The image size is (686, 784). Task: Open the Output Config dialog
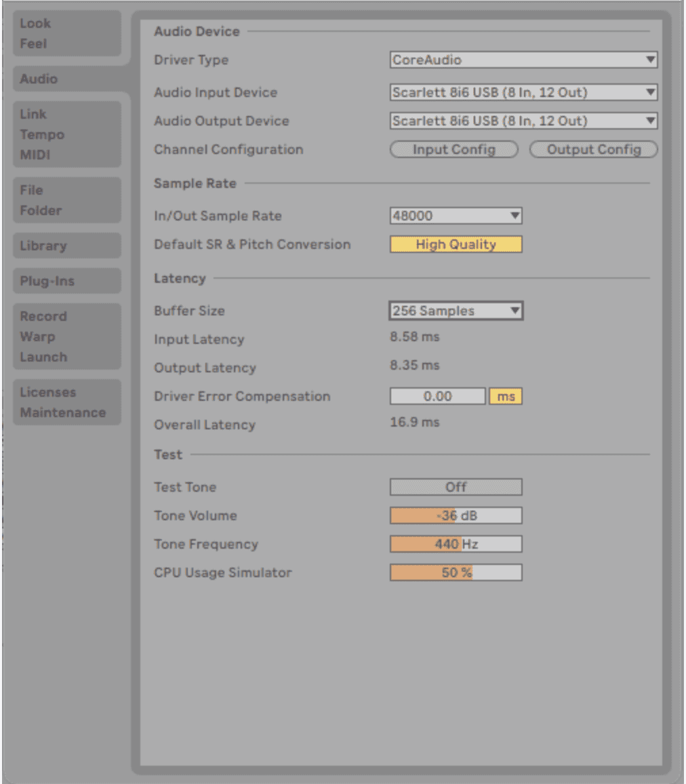click(592, 149)
